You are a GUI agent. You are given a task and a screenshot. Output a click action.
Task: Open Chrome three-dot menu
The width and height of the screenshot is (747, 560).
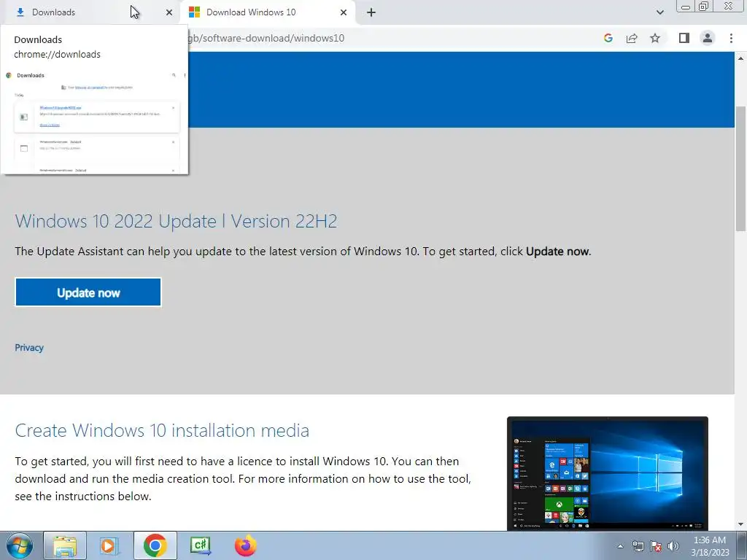731,38
